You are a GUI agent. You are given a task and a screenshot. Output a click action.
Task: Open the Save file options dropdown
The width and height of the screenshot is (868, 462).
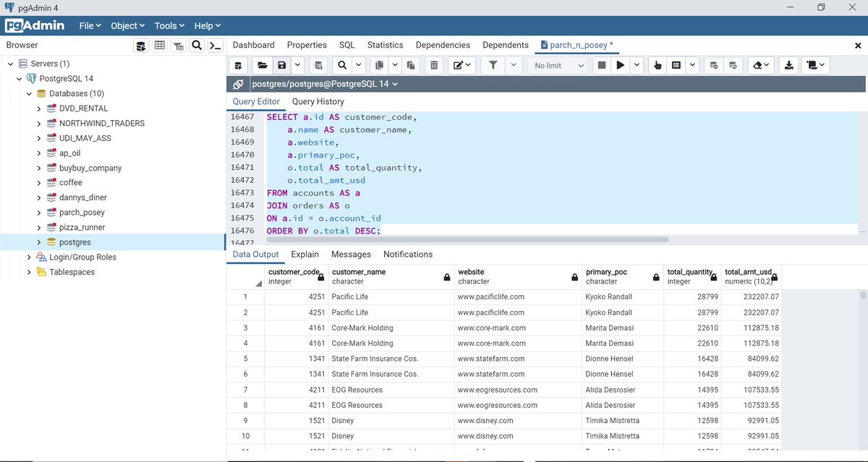[x=297, y=65]
